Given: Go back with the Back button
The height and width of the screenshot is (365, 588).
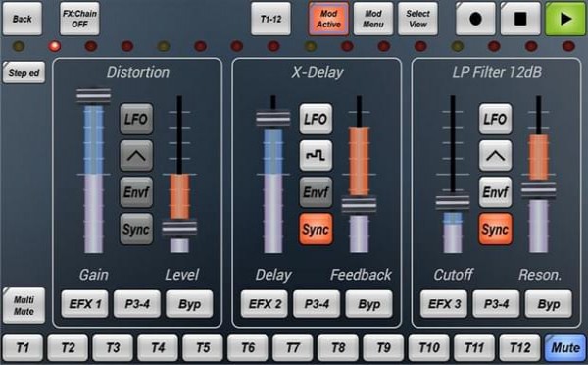Looking at the screenshot, I should click(23, 19).
